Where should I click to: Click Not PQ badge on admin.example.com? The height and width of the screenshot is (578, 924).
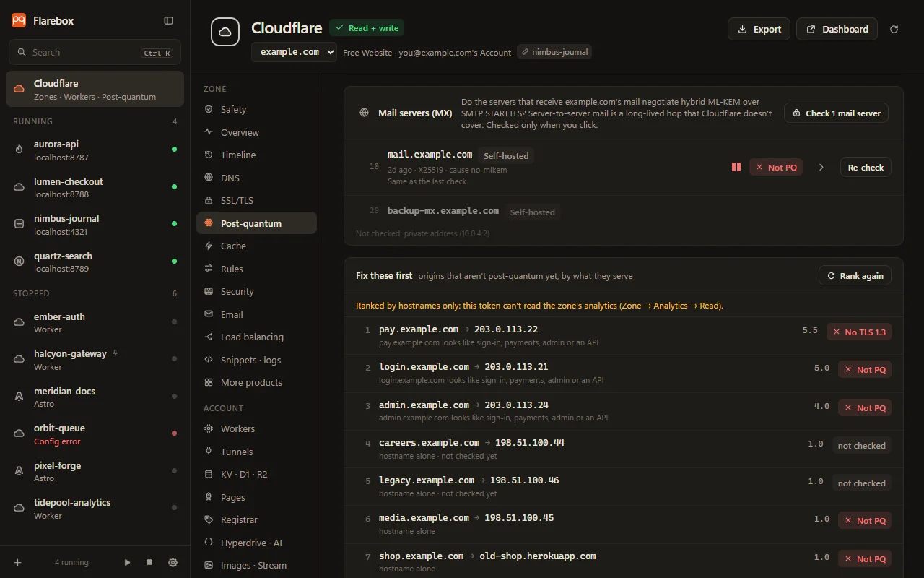865,407
